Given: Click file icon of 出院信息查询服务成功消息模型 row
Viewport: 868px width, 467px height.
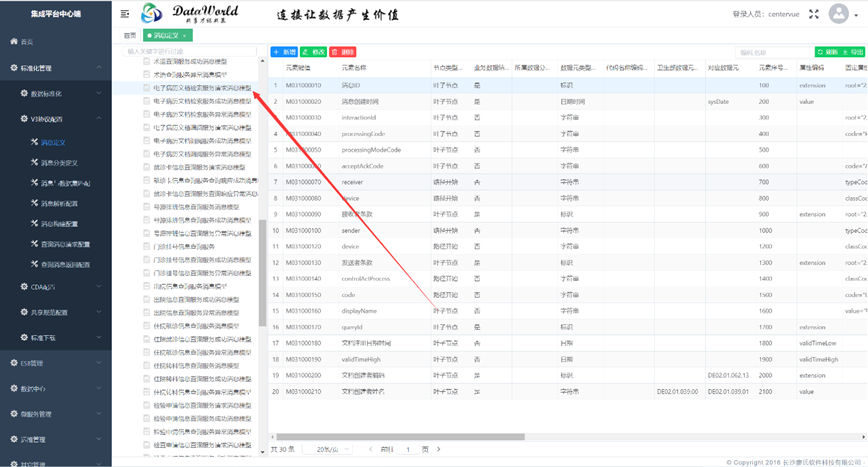Looking at the screenshot, I should (147, 299).
